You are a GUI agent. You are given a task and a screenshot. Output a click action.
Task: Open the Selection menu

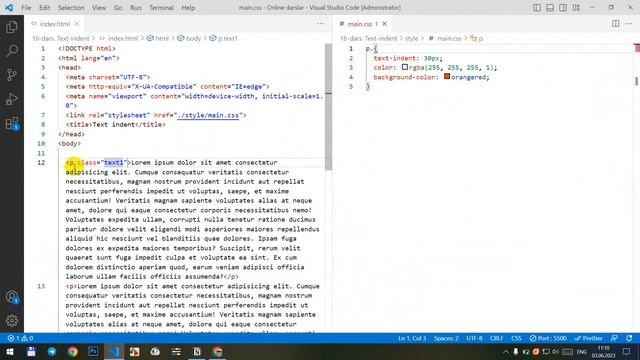pyautogui.click(x=71, y=8)
